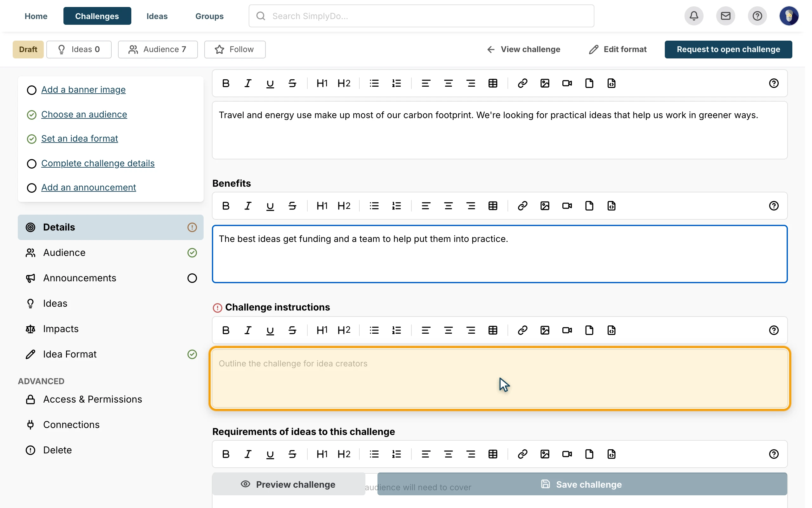This screenshot has width=812, height=508.
Task: Open Impacts in the sidebar
Action: pos(110,329)
